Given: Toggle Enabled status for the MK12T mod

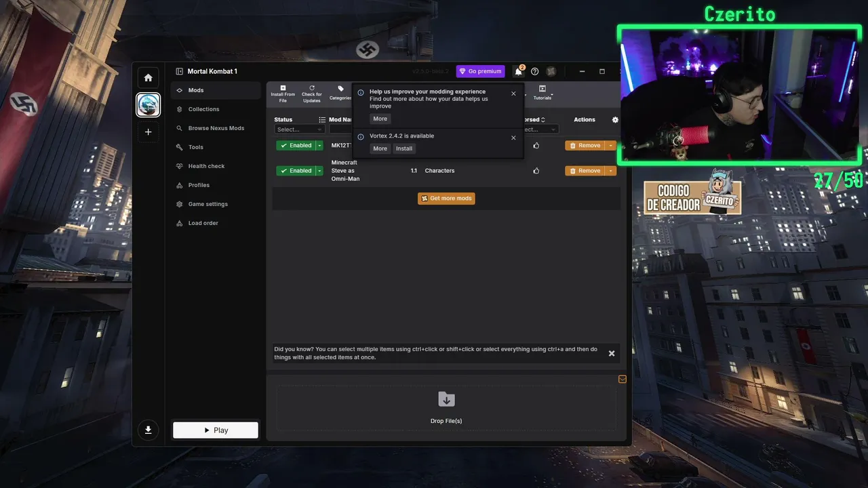Looking at the screenshot, I should 296,146.
